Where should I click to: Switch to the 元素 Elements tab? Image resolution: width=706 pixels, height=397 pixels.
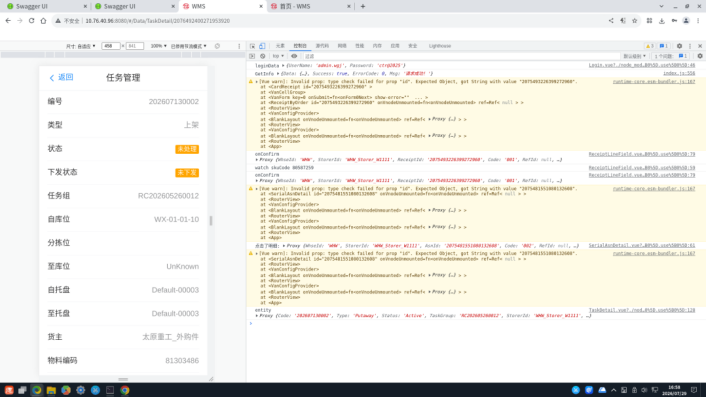pos(280,46)
